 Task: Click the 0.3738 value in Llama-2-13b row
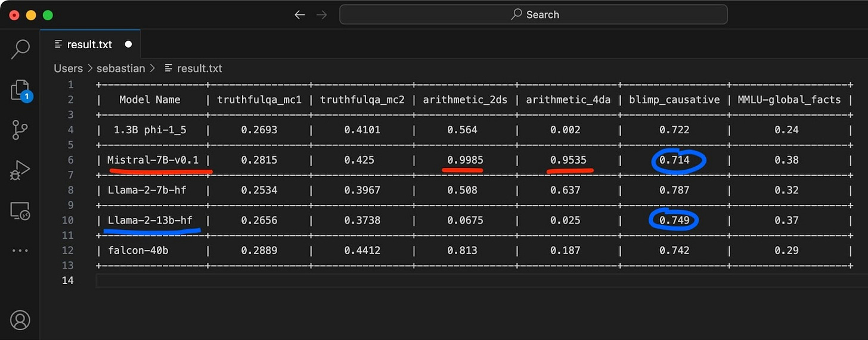tap(362, 220)
